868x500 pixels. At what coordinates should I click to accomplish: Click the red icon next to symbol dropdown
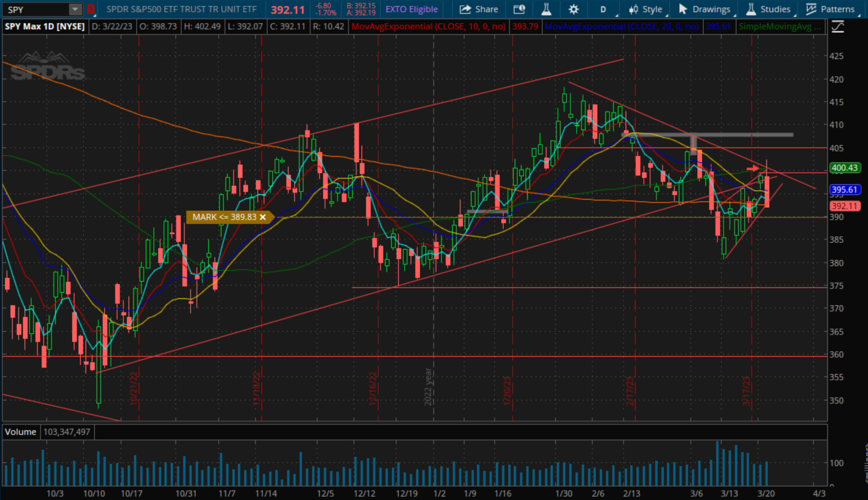pyautogui.click(x=91, y=9)
